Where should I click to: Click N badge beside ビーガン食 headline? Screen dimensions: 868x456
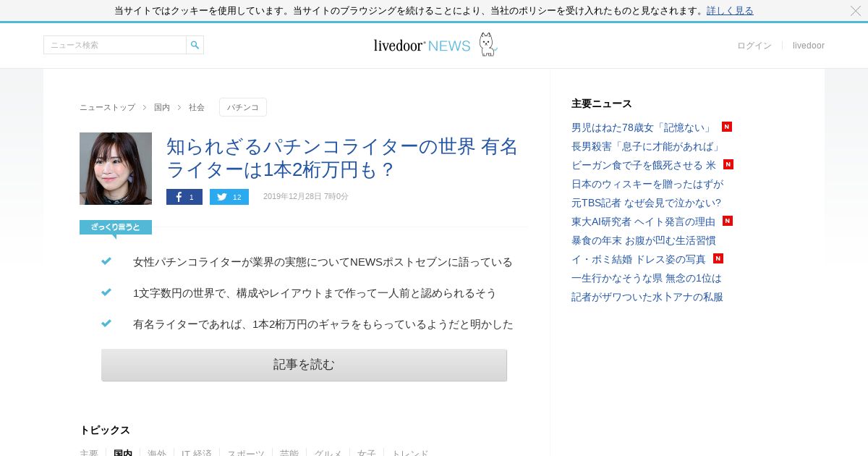(728, 164)
